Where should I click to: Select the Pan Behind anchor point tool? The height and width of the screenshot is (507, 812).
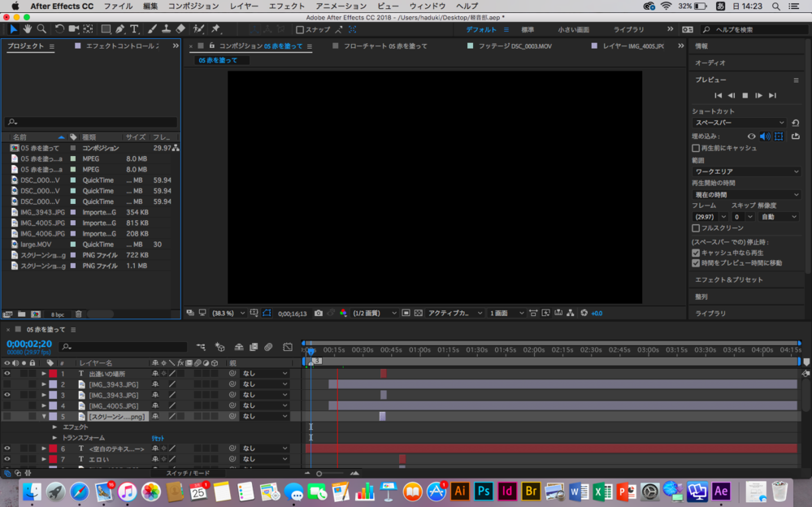(89, 29)
